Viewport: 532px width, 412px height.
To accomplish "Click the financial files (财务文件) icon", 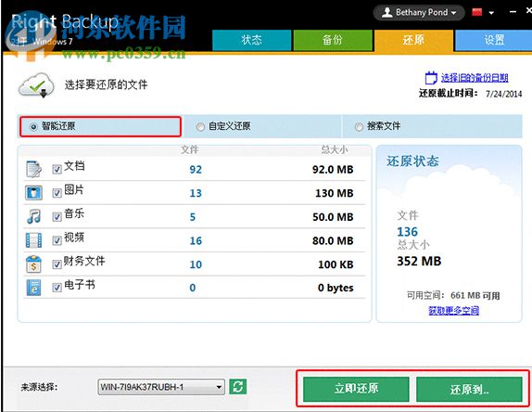I will point(33,264).
